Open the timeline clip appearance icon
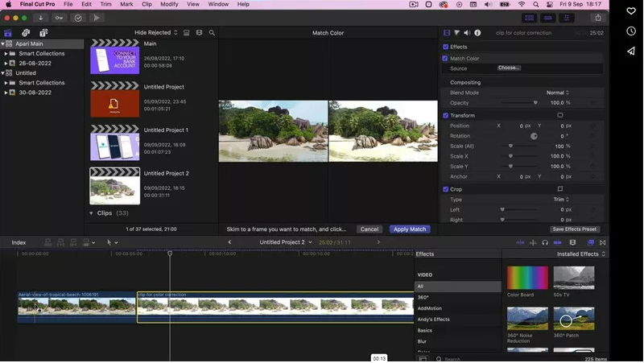 pyautogui.click(x=572, y=243)
